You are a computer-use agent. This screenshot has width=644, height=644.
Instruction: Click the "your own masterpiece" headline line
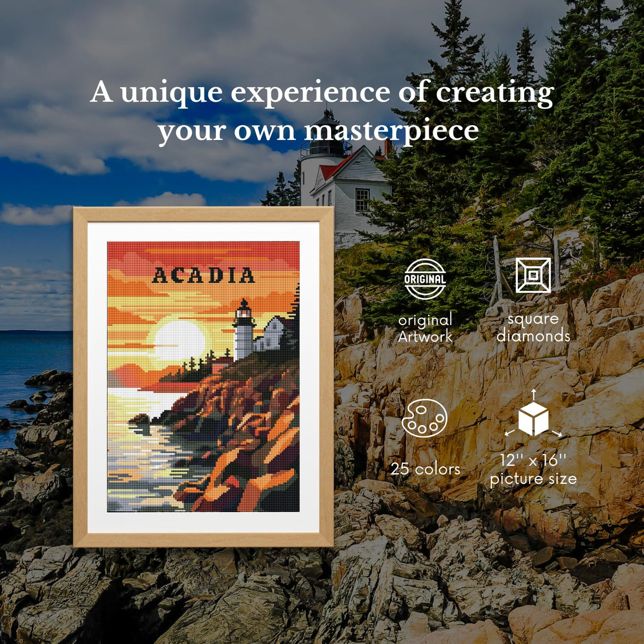coord(318,130)
